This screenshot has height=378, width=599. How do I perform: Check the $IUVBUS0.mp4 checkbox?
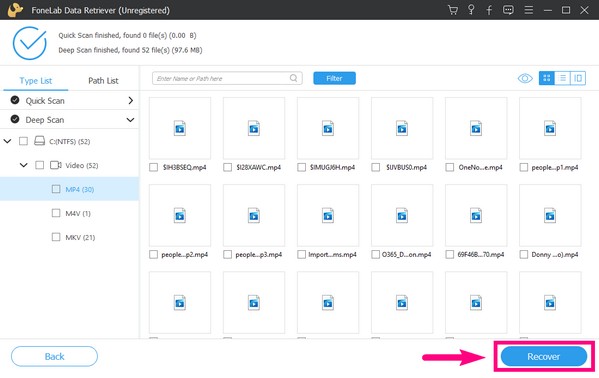tap(376, 167)
